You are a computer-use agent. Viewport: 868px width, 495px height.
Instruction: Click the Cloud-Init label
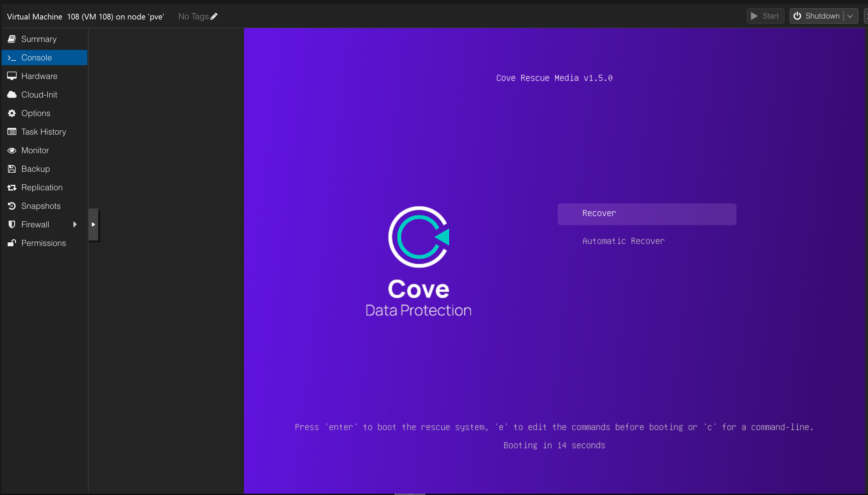(x=39, y=95)
